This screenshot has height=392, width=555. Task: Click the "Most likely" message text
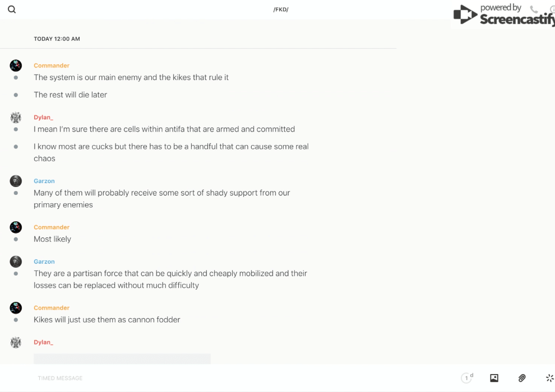(x=52, y=239)
